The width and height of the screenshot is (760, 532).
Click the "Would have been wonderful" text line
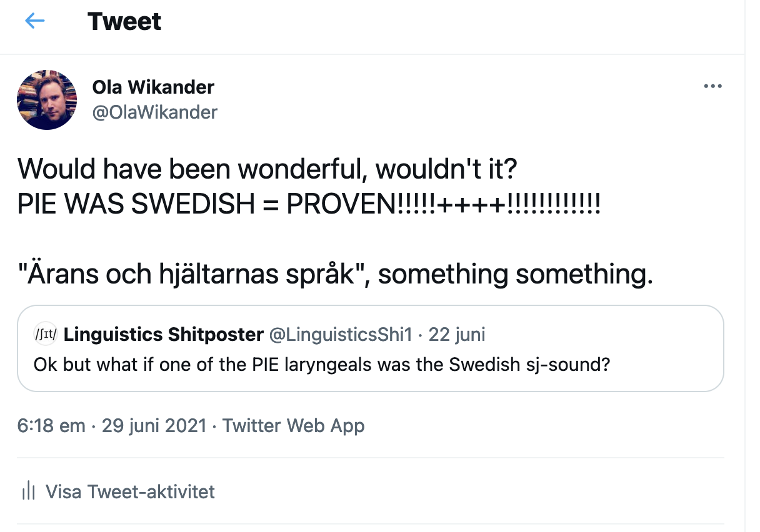(x=266, y=168)
